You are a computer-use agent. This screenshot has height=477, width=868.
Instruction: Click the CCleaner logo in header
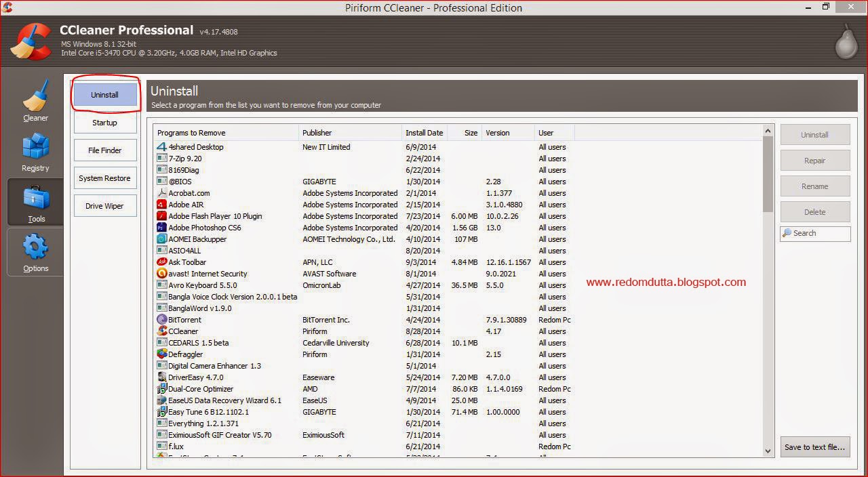[x=31, y=41]
